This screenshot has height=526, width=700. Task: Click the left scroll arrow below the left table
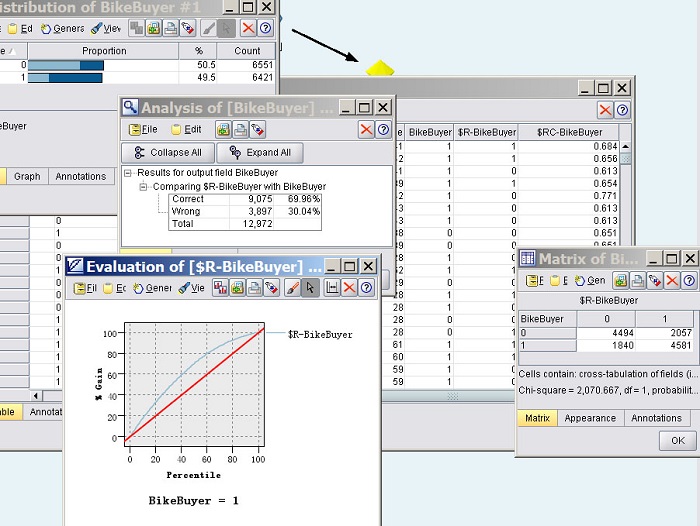(35, 396)
